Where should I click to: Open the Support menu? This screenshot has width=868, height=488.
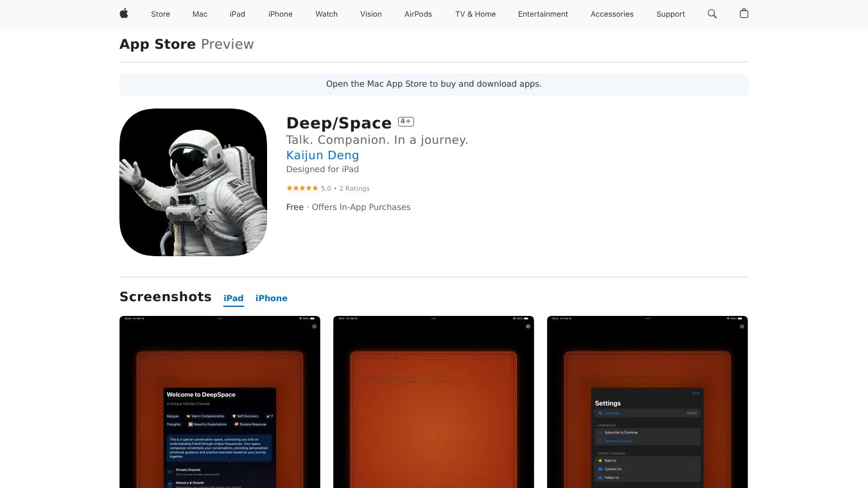(x=671, y=14)
